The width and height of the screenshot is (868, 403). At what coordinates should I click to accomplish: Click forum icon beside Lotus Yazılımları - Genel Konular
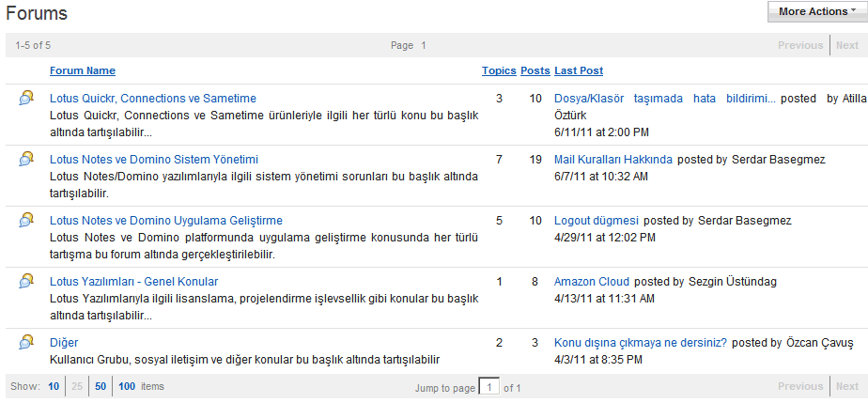26,281
